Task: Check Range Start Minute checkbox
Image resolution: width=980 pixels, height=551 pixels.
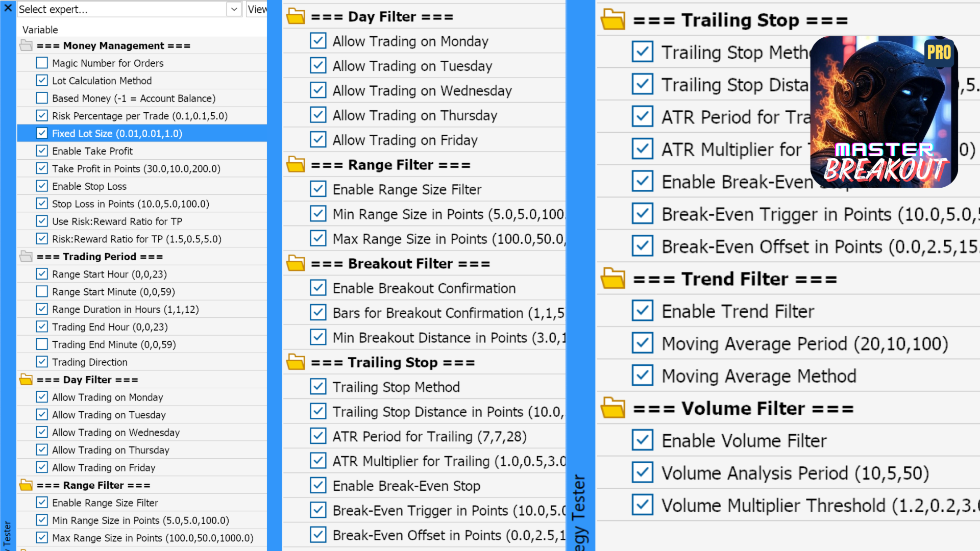Action: (42, 292)
